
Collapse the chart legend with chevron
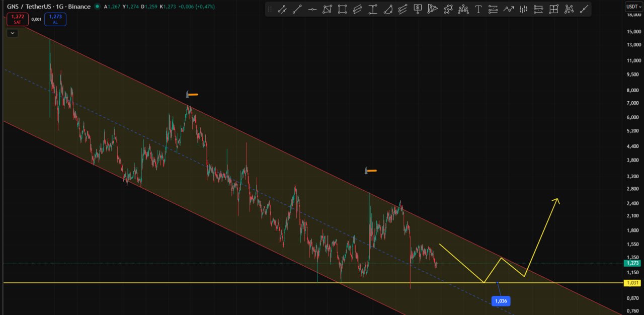13,33
